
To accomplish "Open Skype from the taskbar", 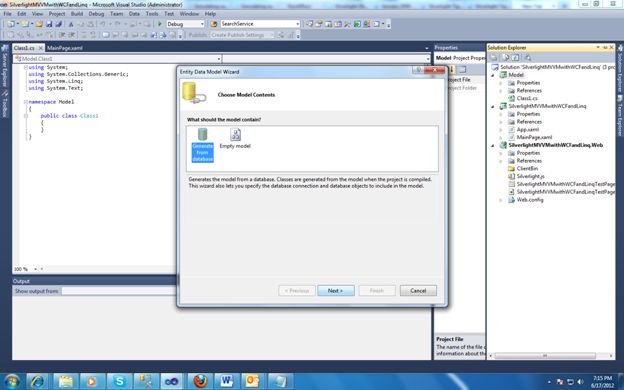I will point(119,381).
